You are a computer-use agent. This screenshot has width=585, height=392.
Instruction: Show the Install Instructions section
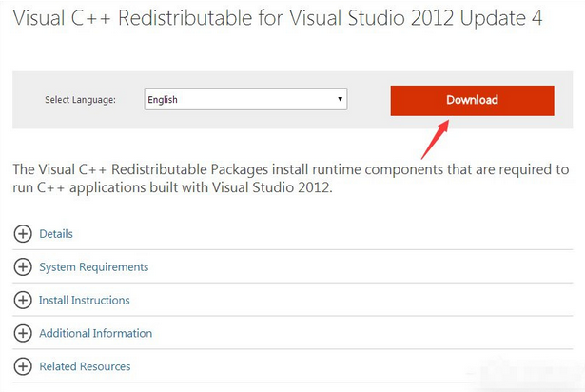coord(84,301)
